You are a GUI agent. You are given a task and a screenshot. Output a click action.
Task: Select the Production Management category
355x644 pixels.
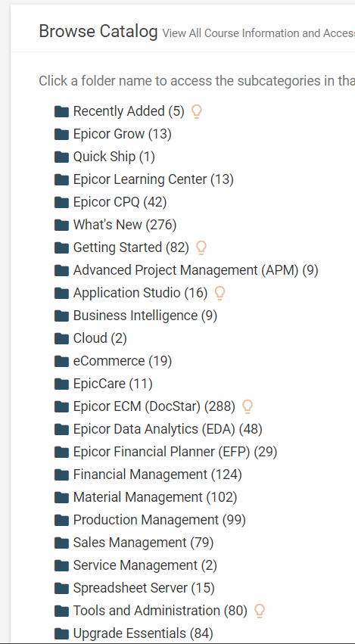point(160,520)
